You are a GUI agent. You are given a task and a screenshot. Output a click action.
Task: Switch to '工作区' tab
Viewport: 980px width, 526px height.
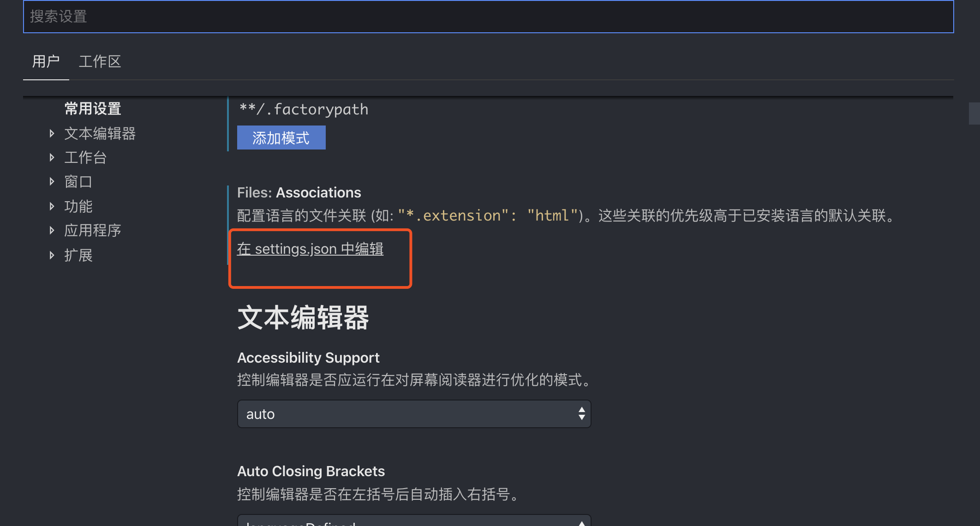[x=101, y=61]
